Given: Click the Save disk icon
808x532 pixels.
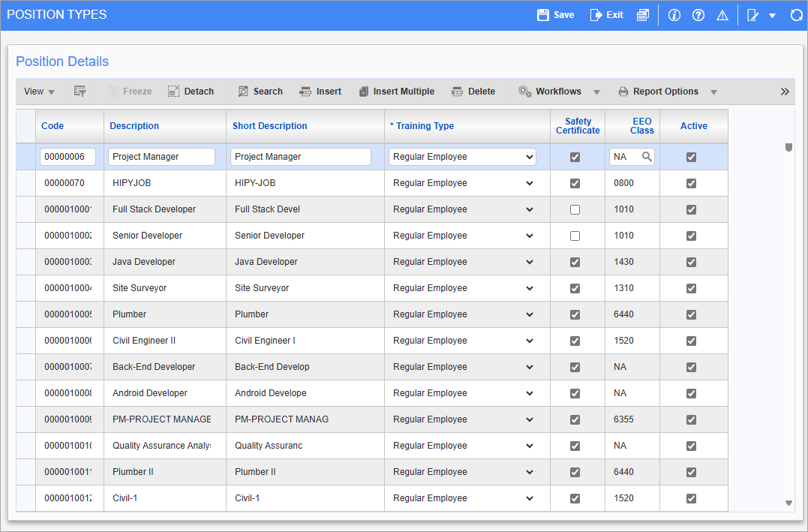Looking at the screenshot, I should coord(543,15).
